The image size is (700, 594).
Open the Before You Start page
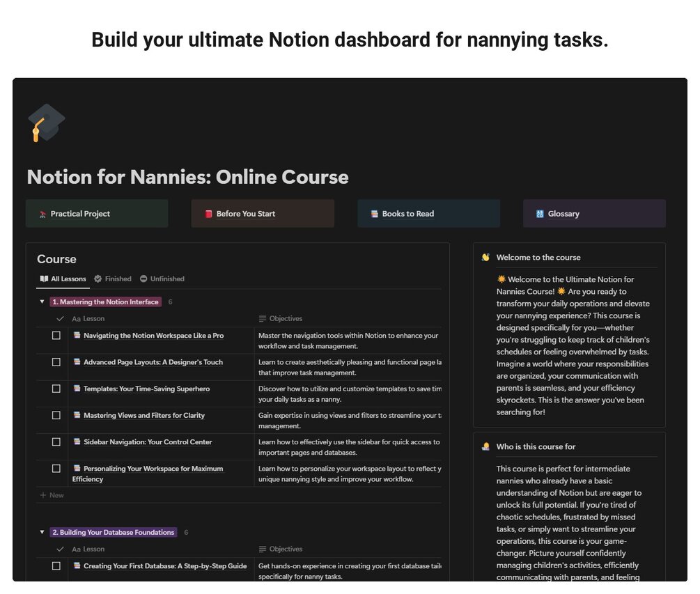(263, 214)
